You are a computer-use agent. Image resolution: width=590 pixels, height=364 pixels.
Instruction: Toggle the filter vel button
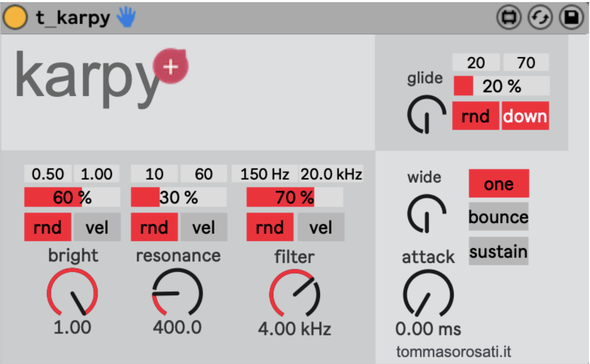(321, 227)
